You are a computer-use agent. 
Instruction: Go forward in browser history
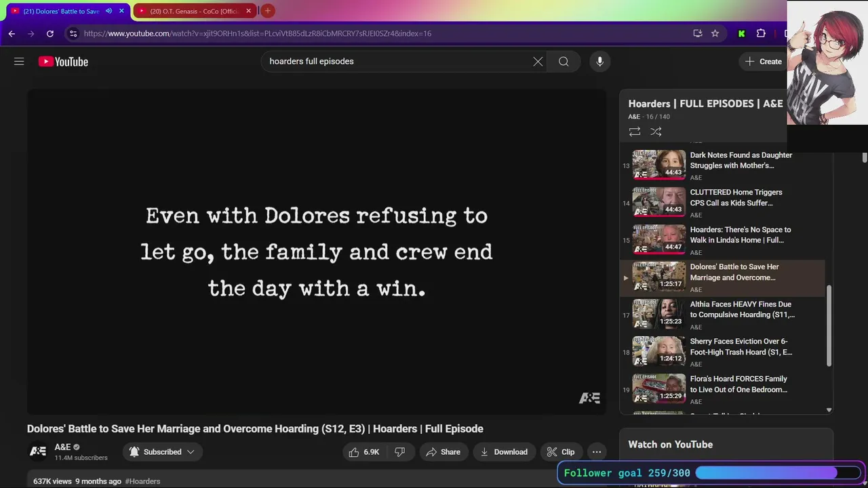point(31,33)
